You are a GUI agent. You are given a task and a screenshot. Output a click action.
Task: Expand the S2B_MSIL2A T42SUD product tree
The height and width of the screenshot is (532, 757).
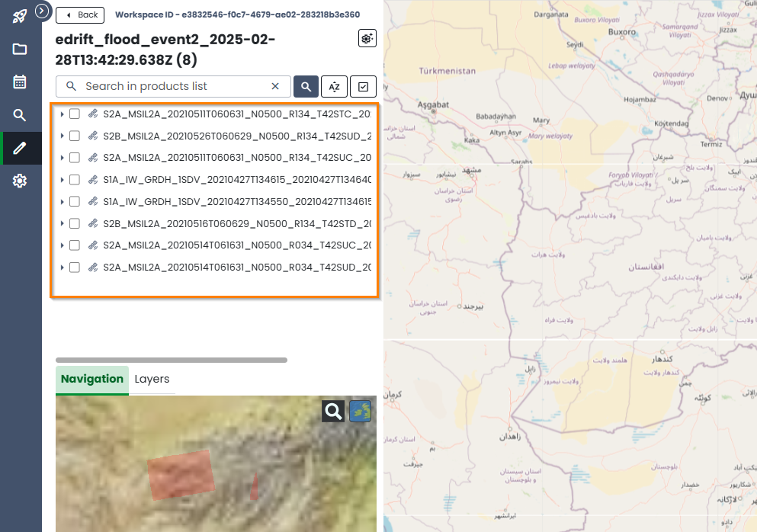pos(62,136)
